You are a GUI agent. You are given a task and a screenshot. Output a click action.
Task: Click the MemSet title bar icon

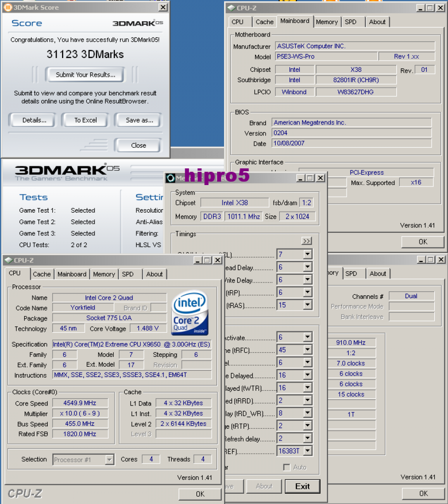pos(171,178)
